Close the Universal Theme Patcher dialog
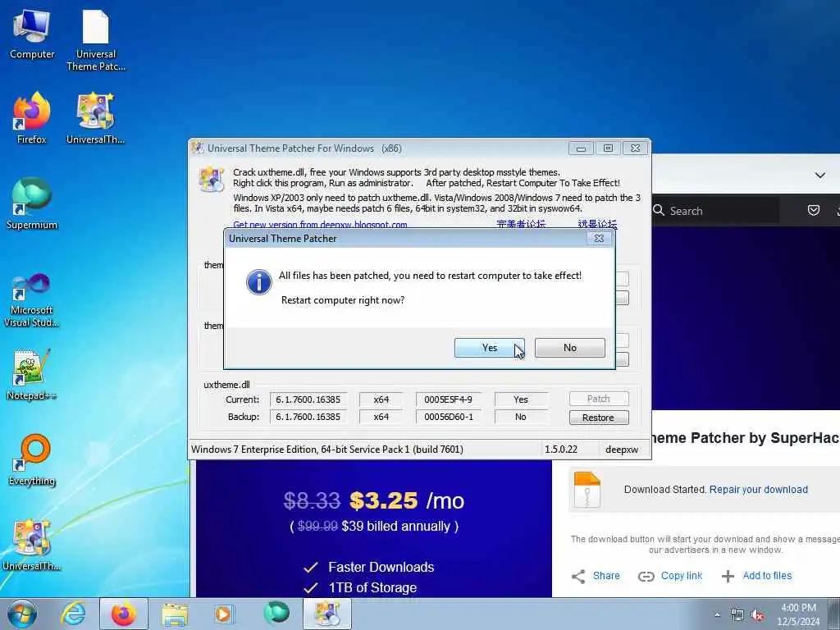Viewport: 840px width, 630px height. tap(599, 239)
